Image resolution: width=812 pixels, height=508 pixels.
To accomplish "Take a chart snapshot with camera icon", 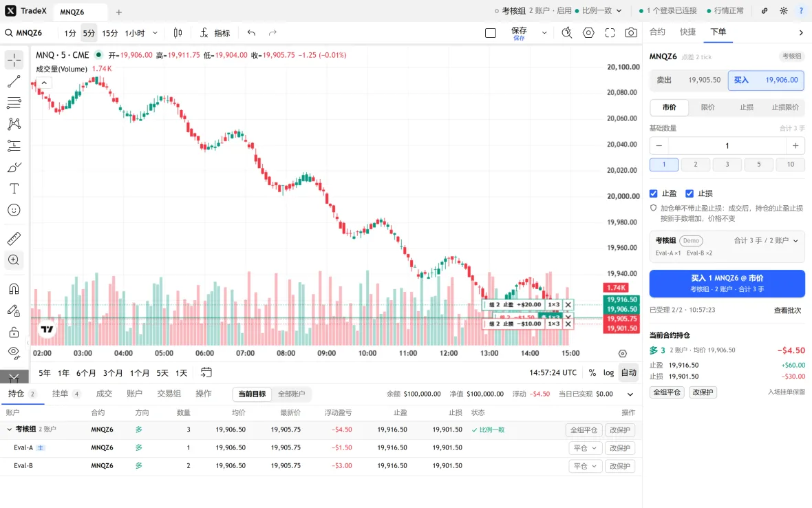I will [631, 33].
